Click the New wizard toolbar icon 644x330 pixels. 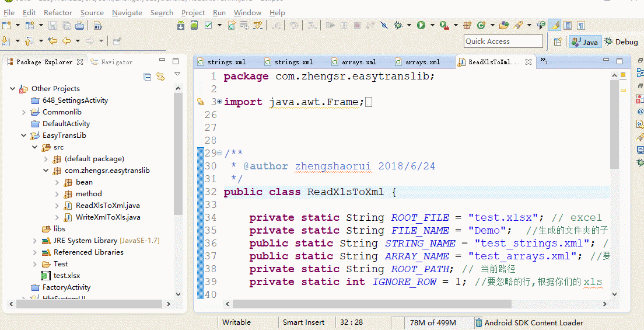tap(6, 26)
